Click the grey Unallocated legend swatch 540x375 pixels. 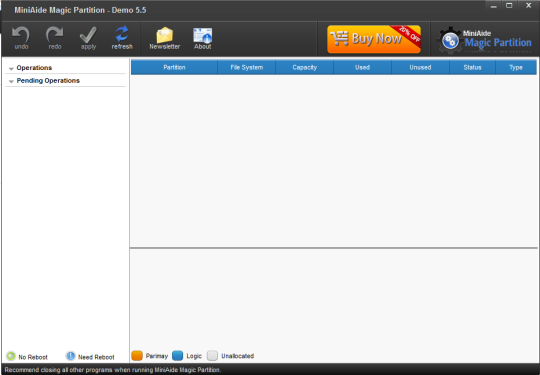coord(212,356)
